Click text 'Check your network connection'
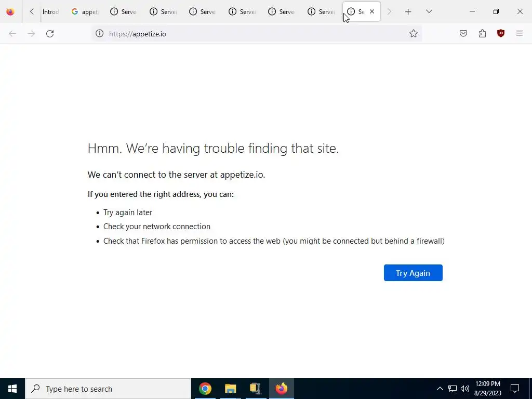Image resolution: width=532 pixels, height=399 pixels. coord(157,227)
